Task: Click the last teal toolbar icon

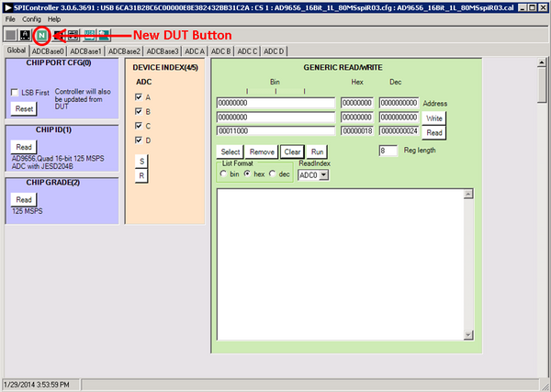Action: point(104,35)
